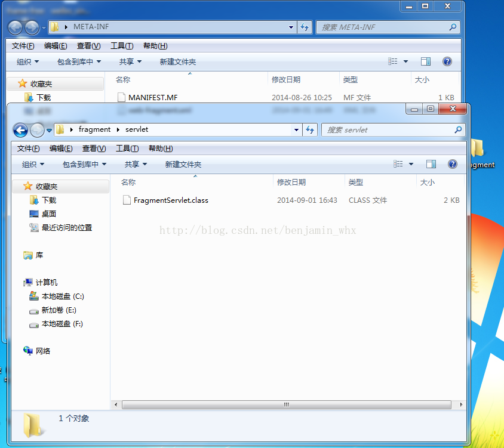504x448 pixels.
Task: Click FragmentServlet.class file icon
Action: click(x=127, y=200)
